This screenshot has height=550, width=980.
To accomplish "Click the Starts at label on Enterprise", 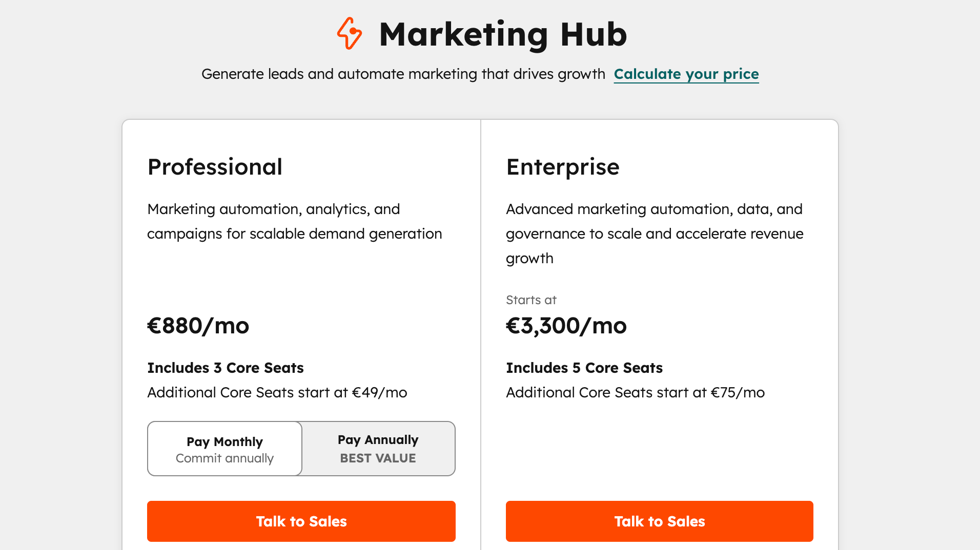I will pyautogui.click(x=530, y=300).
